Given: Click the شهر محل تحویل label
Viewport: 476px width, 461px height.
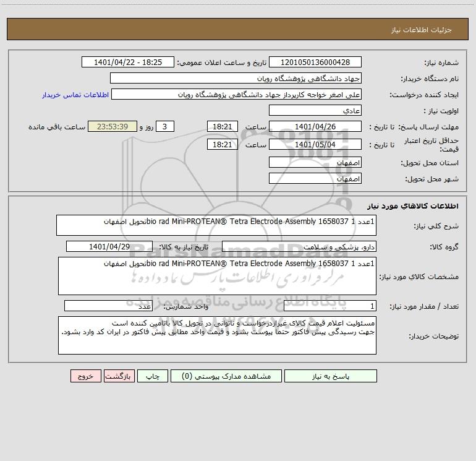Looking at the screenshot, I should click(432, 179).
